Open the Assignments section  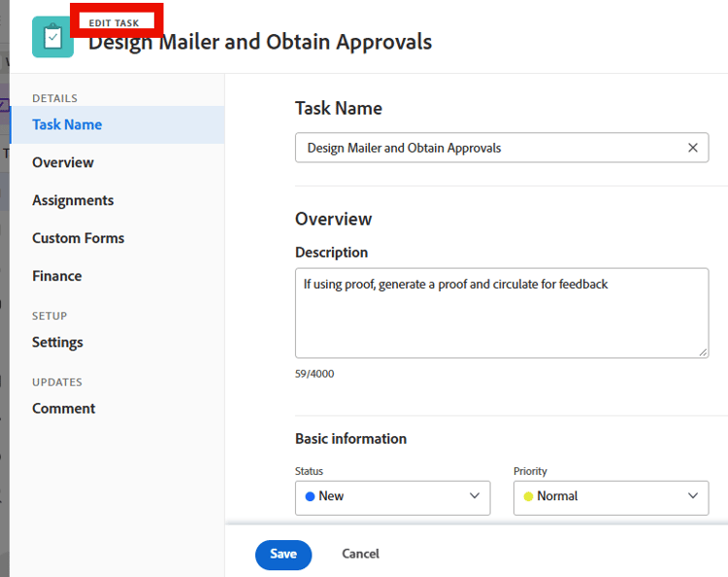[73, 201]
